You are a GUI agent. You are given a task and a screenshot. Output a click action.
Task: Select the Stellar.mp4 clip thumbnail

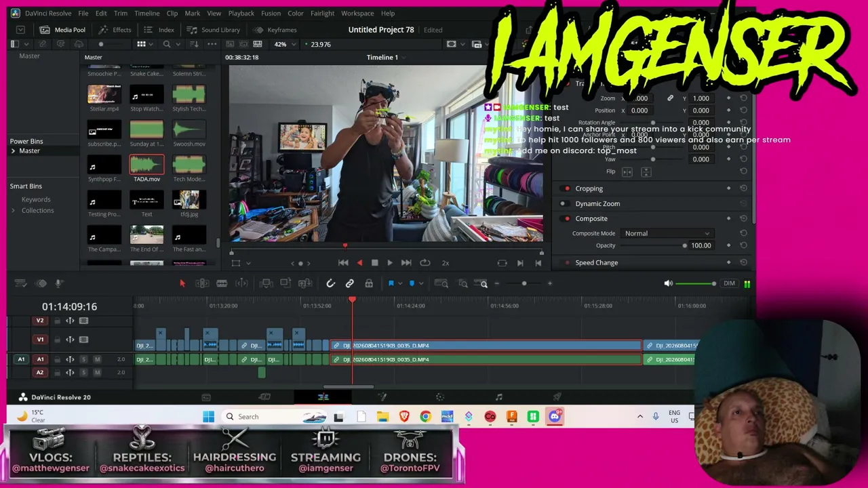(x=104, y=94)
